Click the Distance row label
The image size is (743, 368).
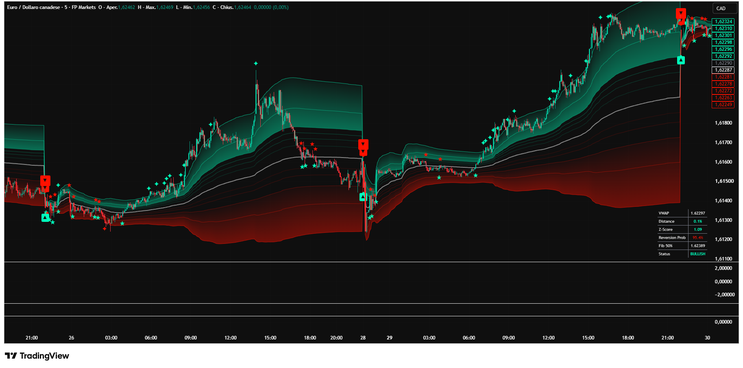click(x=666, y=221)
